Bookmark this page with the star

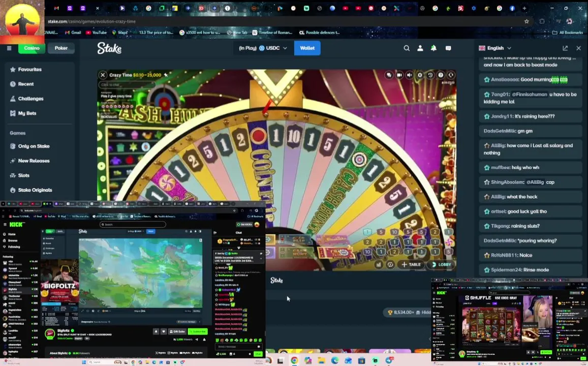[527, 21]
